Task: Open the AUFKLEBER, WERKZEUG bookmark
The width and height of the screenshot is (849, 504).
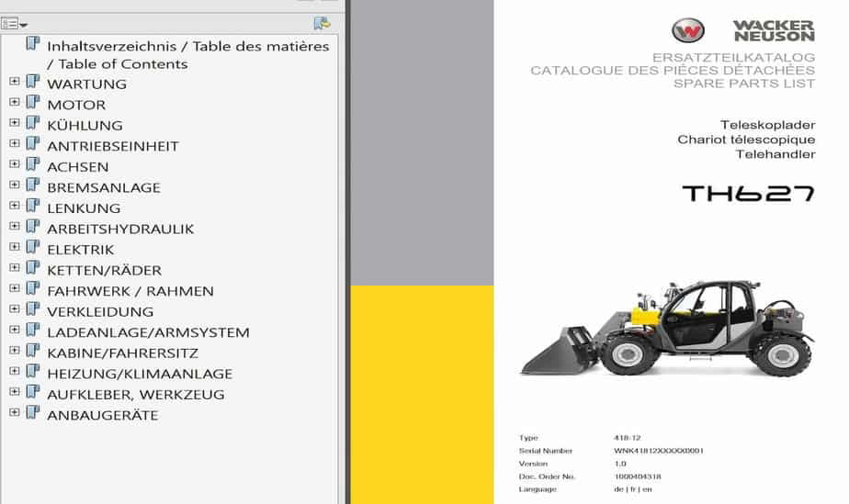Action: [x=136, y=395]
